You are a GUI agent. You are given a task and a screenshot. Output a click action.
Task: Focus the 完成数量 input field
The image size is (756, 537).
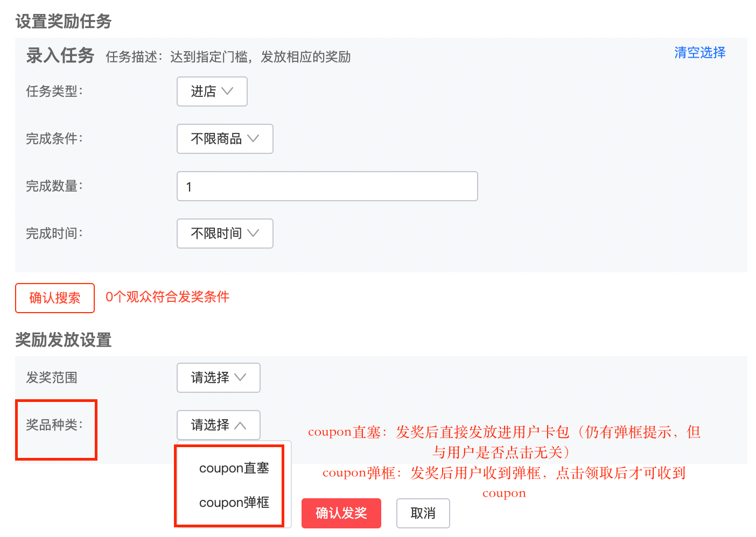point(327,186)
